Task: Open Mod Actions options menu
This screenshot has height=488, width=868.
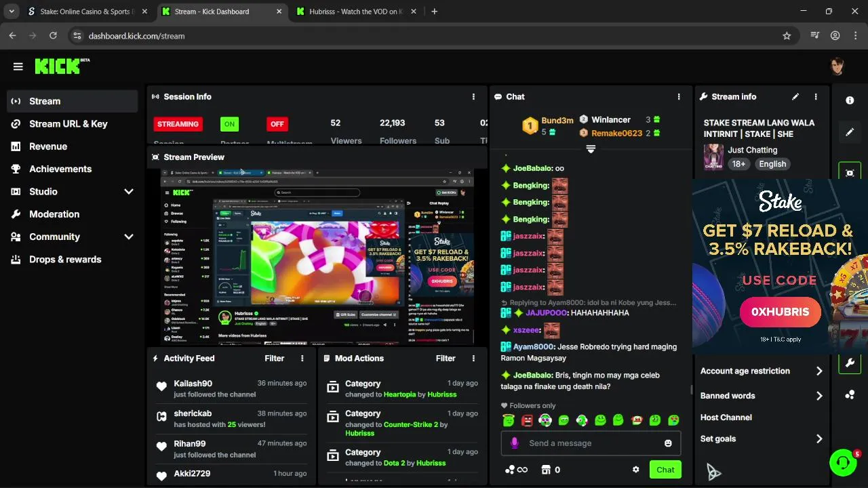Action: pyautogui.click(x=473, y=359)
